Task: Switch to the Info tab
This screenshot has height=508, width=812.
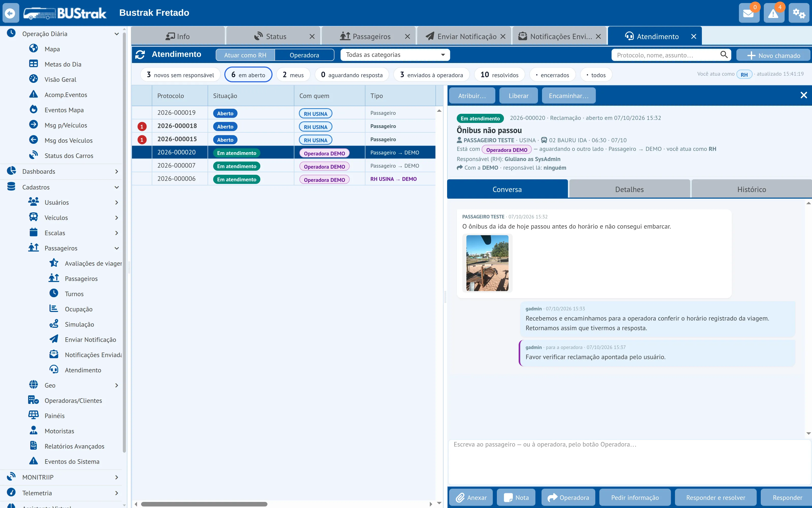Action: pos(178,36)
